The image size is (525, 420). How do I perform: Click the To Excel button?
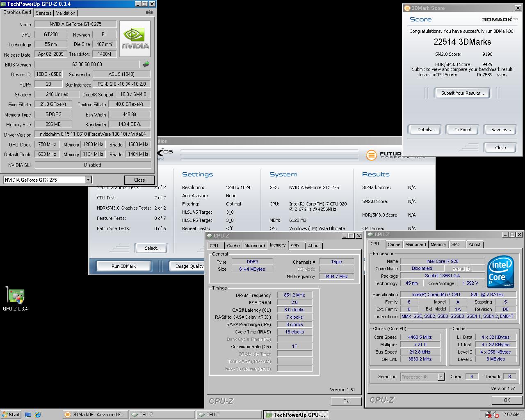tap(462, 130)
